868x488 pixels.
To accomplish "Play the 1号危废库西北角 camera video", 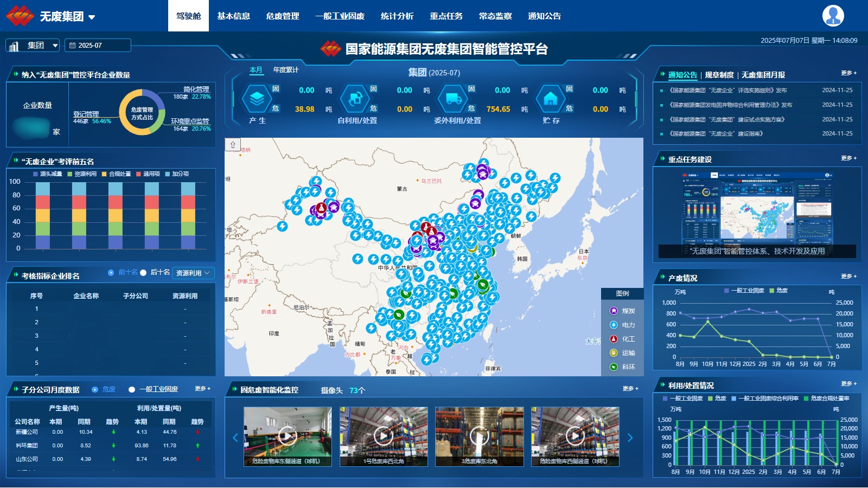I will [383, 435].
